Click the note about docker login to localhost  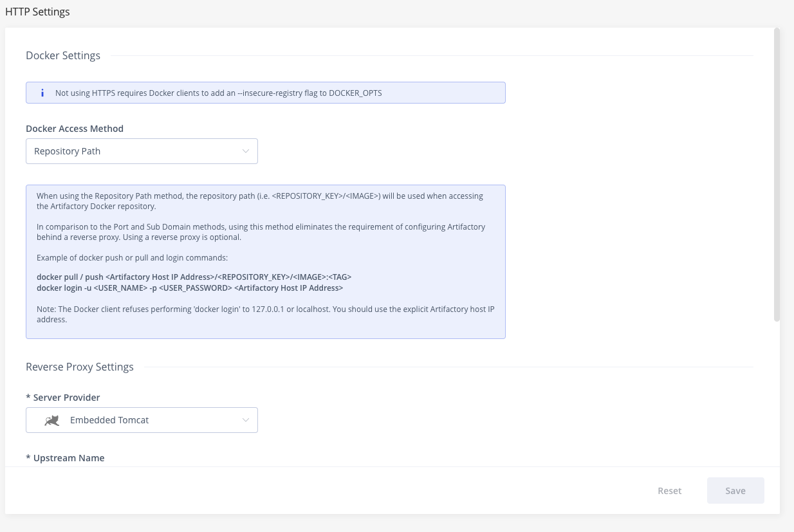coord(264,314)
